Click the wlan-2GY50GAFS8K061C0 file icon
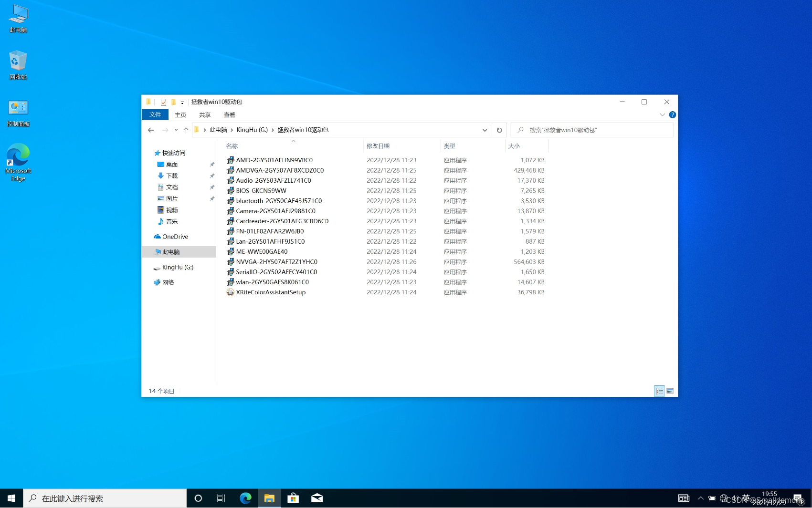 pos(231,282)
